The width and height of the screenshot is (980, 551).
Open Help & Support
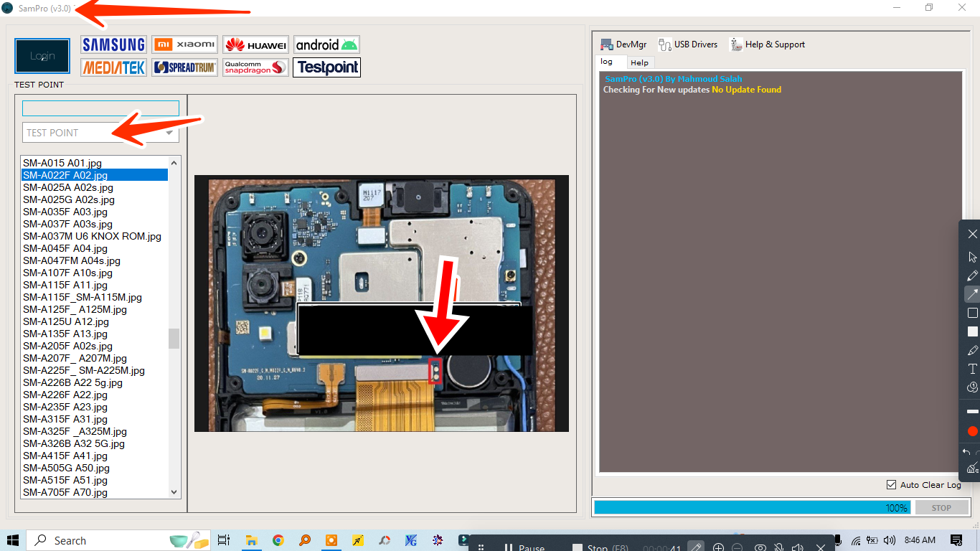(x=768, y=44)
